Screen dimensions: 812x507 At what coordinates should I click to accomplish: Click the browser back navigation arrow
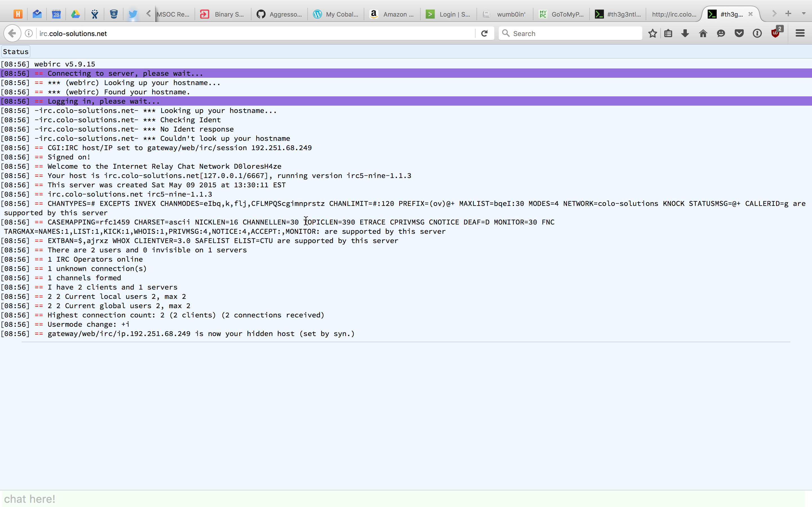(11, 33)
